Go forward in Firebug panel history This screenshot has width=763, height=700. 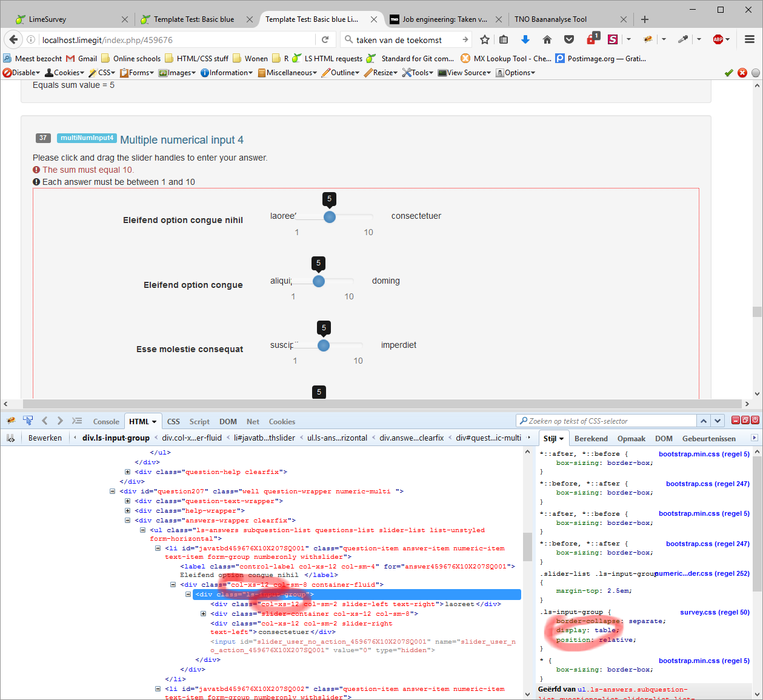pyautogui.click(x=59, y=421)
